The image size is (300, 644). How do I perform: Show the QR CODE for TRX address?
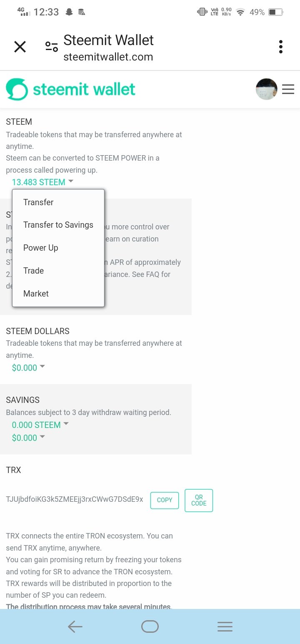coord(199,500)
